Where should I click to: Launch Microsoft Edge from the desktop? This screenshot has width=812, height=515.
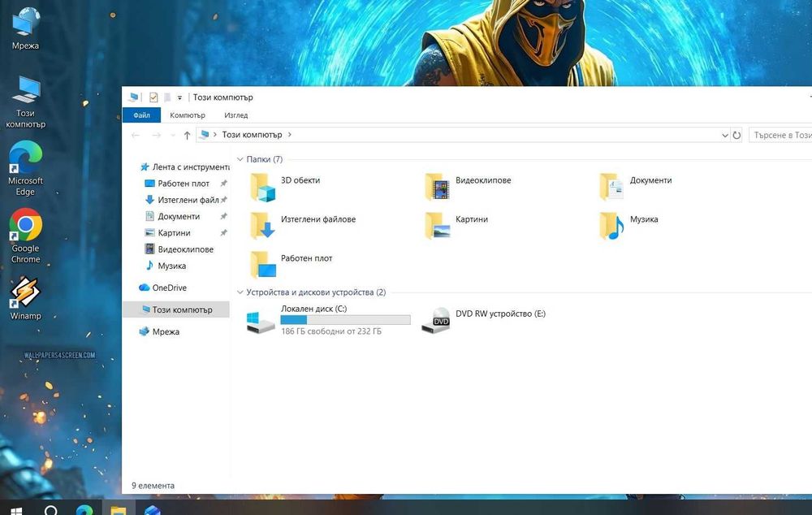(x=25, y=168)
